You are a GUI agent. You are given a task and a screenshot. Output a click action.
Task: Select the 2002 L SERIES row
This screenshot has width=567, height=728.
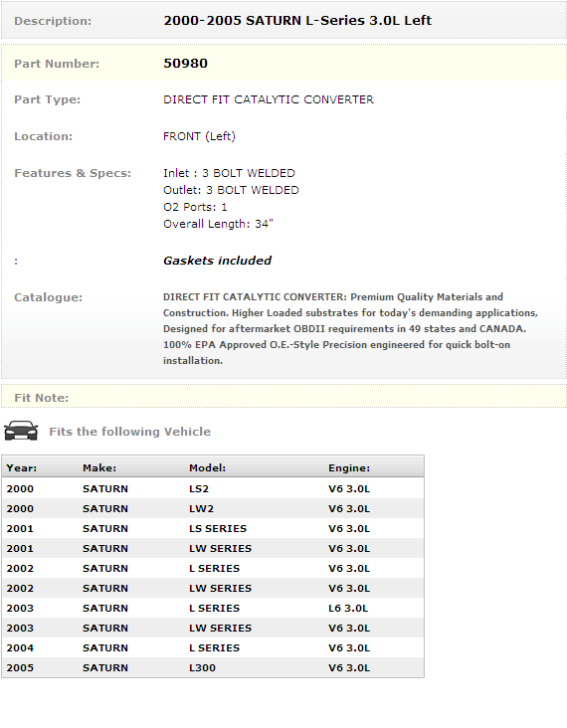[x=213, y=568]
